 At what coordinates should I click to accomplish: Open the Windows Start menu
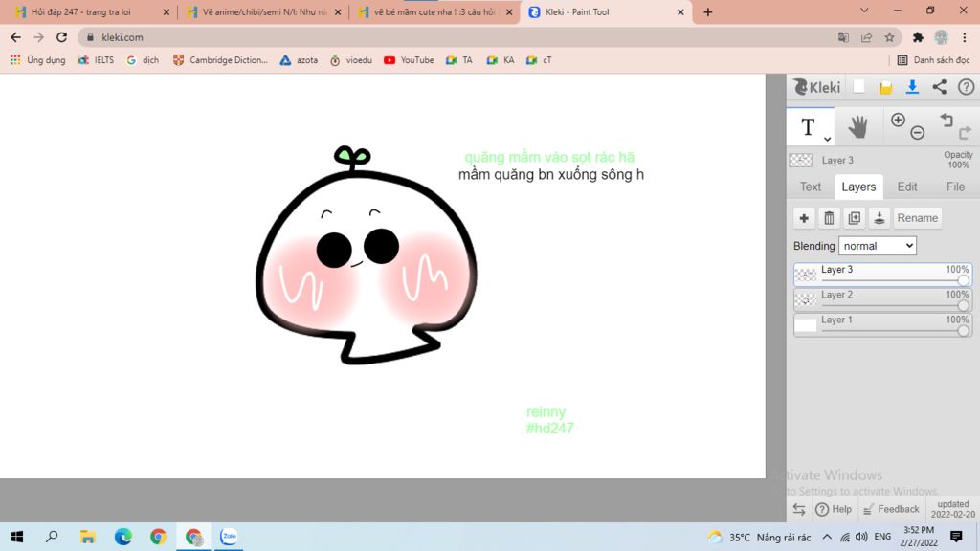click(x=17, y=537)
